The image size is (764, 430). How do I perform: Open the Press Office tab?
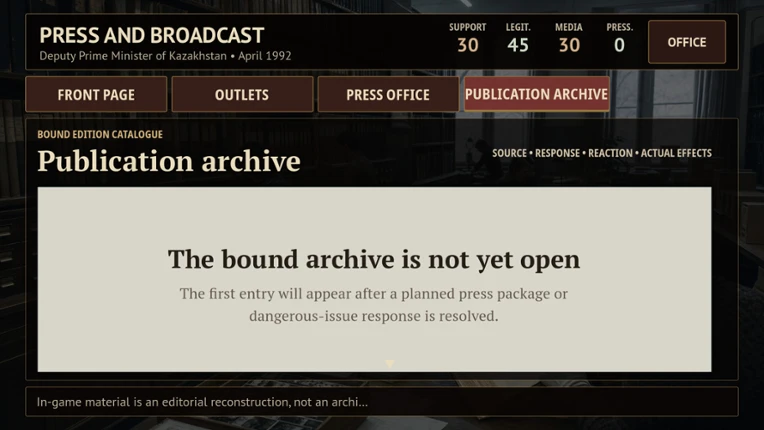click(x=388, y=94)
